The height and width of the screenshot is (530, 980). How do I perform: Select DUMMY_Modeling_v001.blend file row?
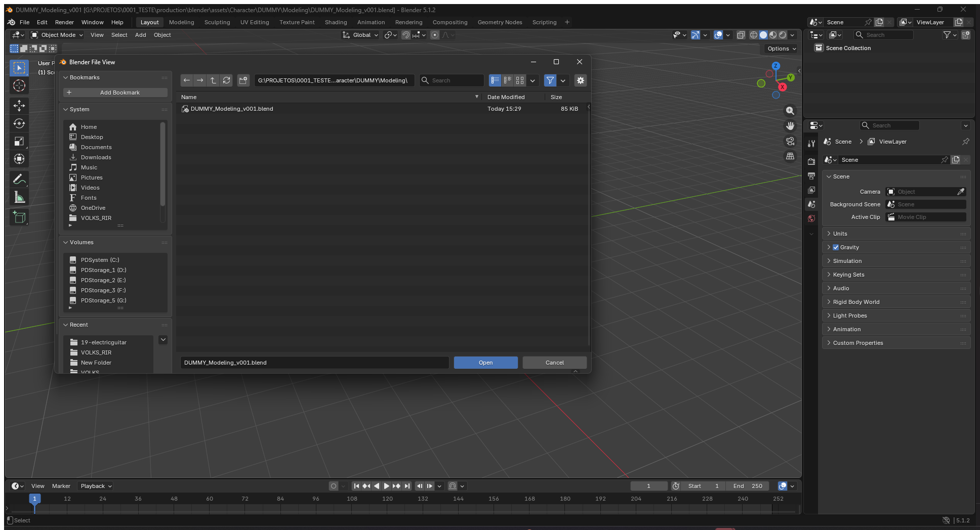[383, 109]
